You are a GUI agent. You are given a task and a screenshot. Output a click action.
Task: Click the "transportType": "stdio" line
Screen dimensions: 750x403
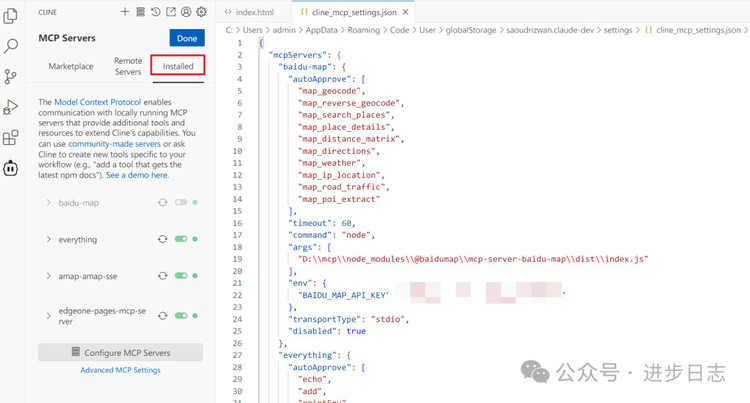[x=349, y=319]
